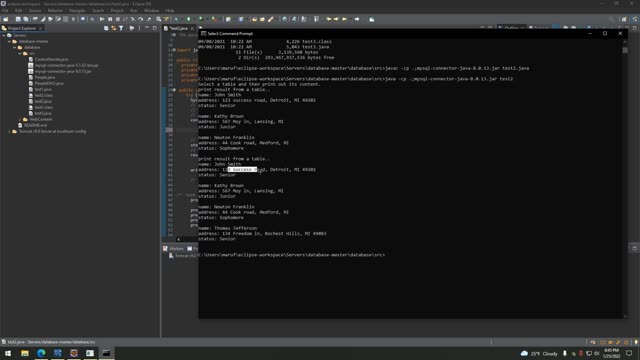Click the Open Perspective icon at top right

click(x=624, y=19)
